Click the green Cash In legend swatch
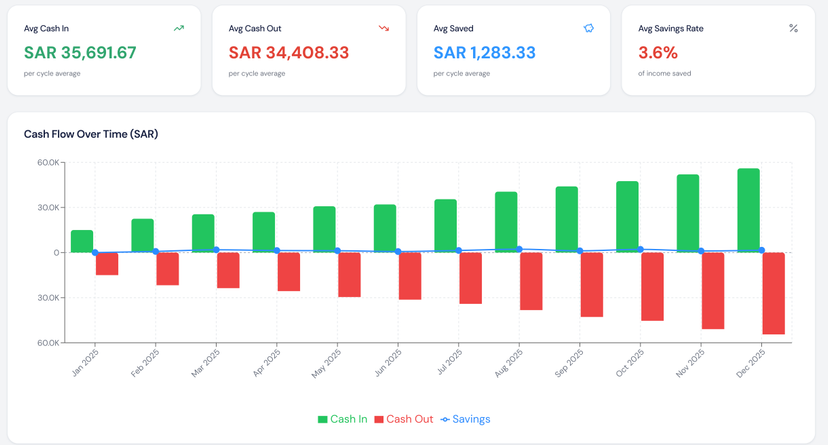Image resolution: width=828 pixels, height=445 pixels. coord(323,419)
